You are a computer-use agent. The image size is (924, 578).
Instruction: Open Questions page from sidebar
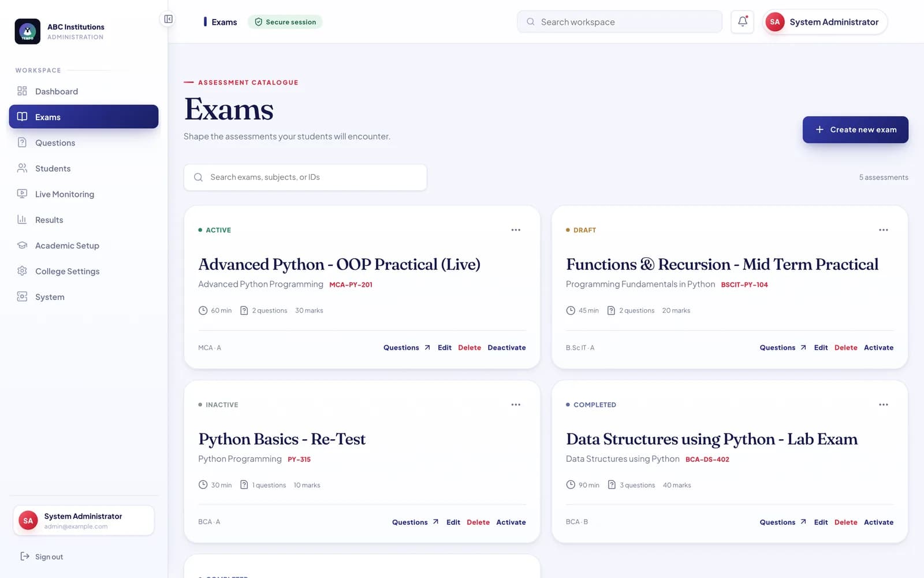click(84, 143)
